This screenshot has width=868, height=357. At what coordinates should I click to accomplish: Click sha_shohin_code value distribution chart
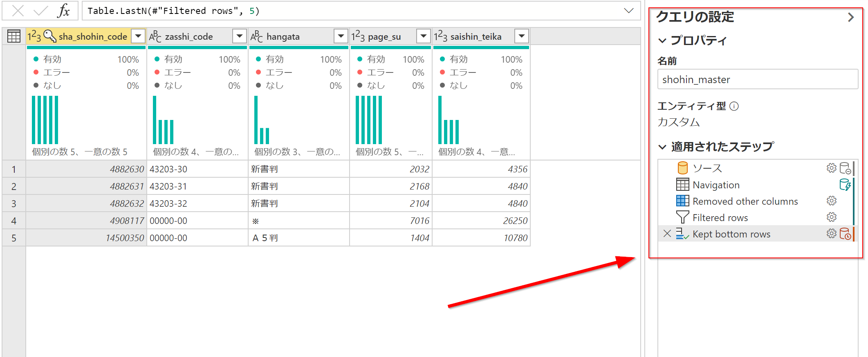[x=45, y=120]
